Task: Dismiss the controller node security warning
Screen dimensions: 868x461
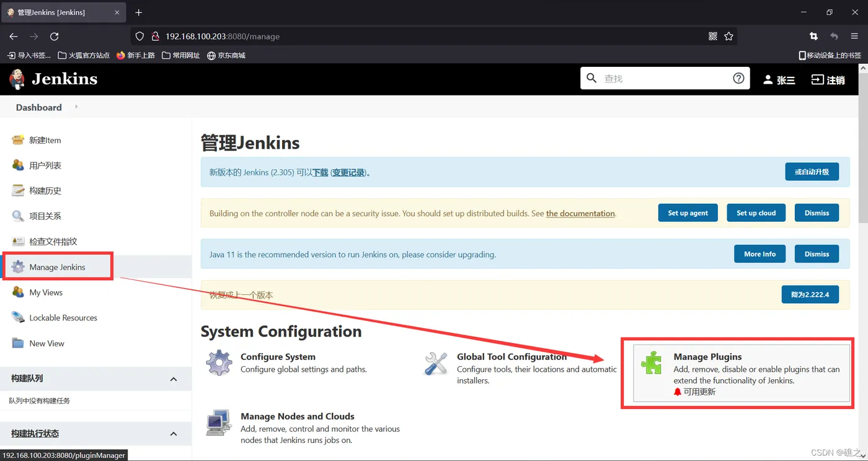Action: pos(817,213)
